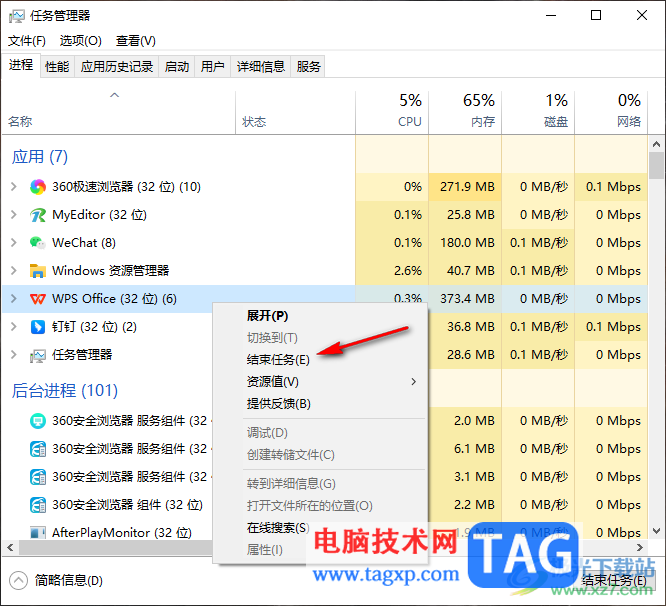Screen dimensions: 666x606
Task: Click the 360安全浏览器 组件 (32 位) icon
Action: pos(38,505)
